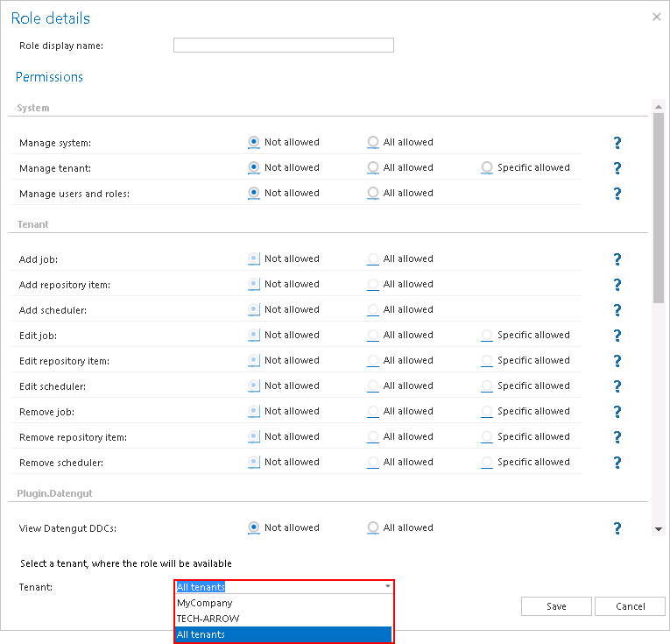Click help icon for Manage system
This screenshot has width=670, height=644.
617,143
